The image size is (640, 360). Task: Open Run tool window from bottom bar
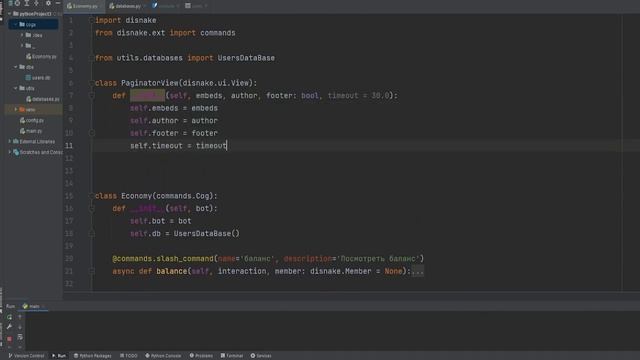(x=59, y=356)
